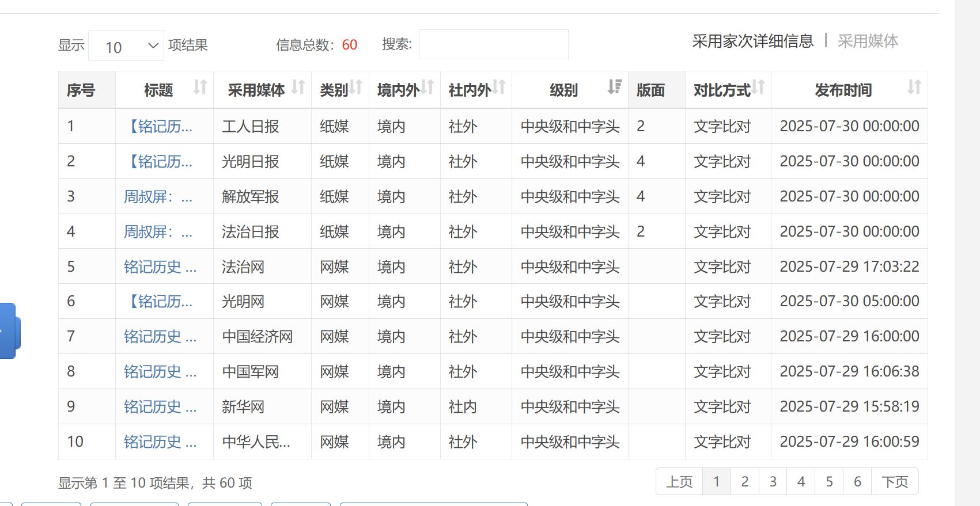Open 铭记历史 link in 新华网 row
This screenshot has height=506, width=980.
tap(160, 407)
